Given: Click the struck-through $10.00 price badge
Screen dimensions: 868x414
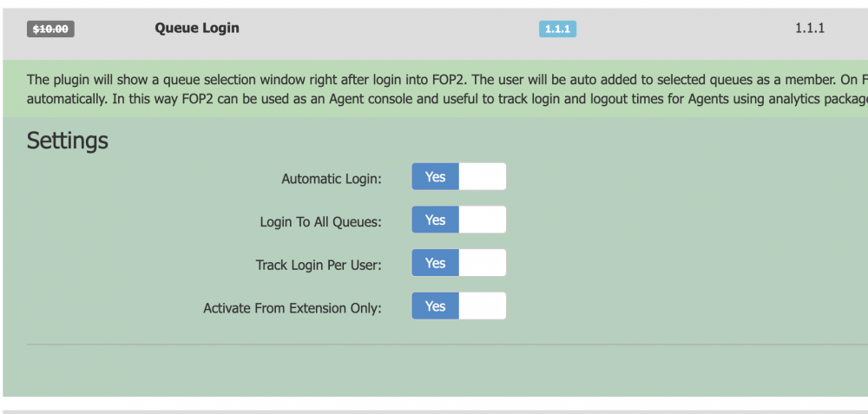Looking at the screenshot, I should point(53,29).
